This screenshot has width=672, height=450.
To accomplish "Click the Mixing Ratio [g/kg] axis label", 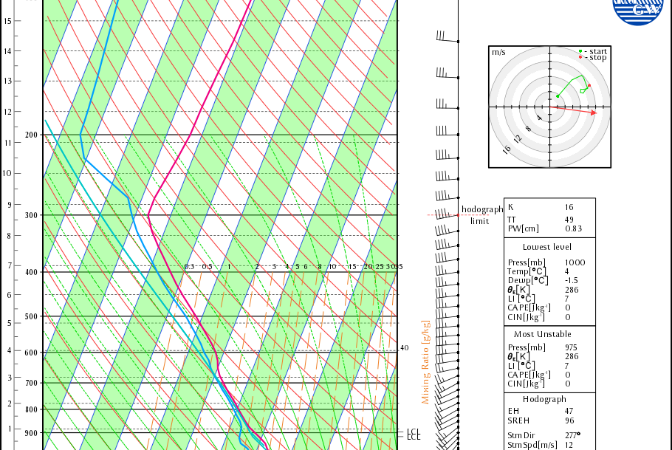I will coord(426,360).
